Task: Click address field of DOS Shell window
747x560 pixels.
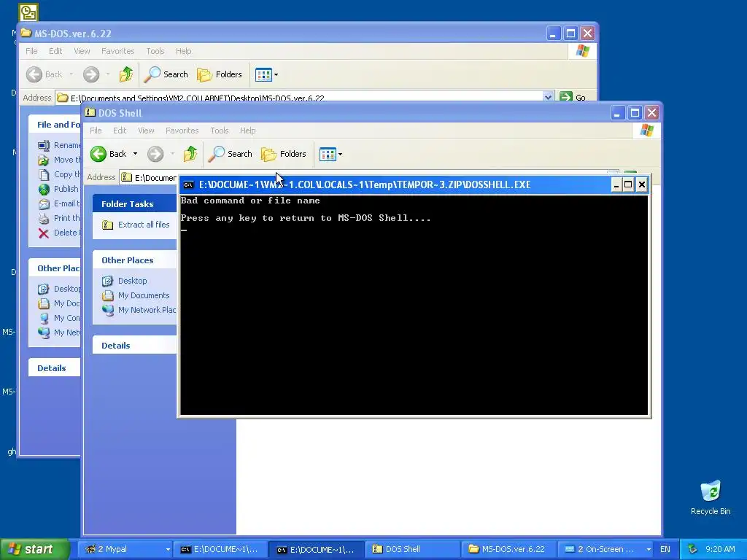Action: [147, 177]
